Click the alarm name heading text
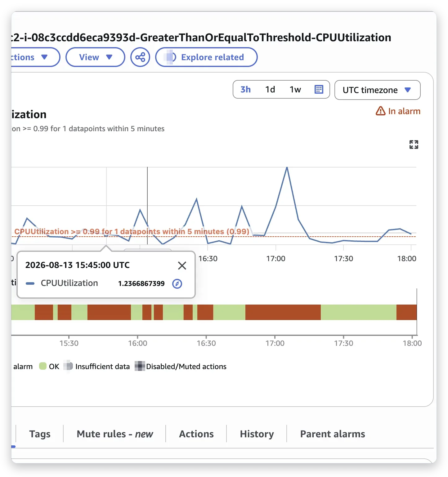This screenshot has height=477, width=448. tap(201, 38)
